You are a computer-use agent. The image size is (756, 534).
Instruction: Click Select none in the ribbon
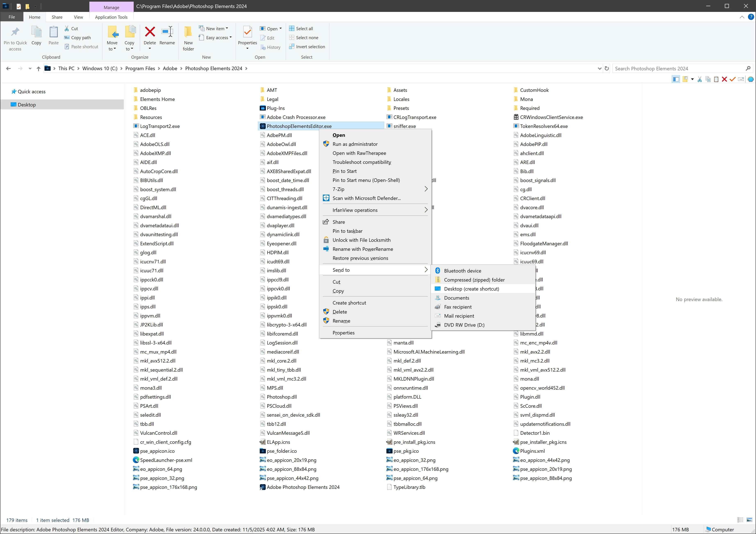(x=304, y=38)
